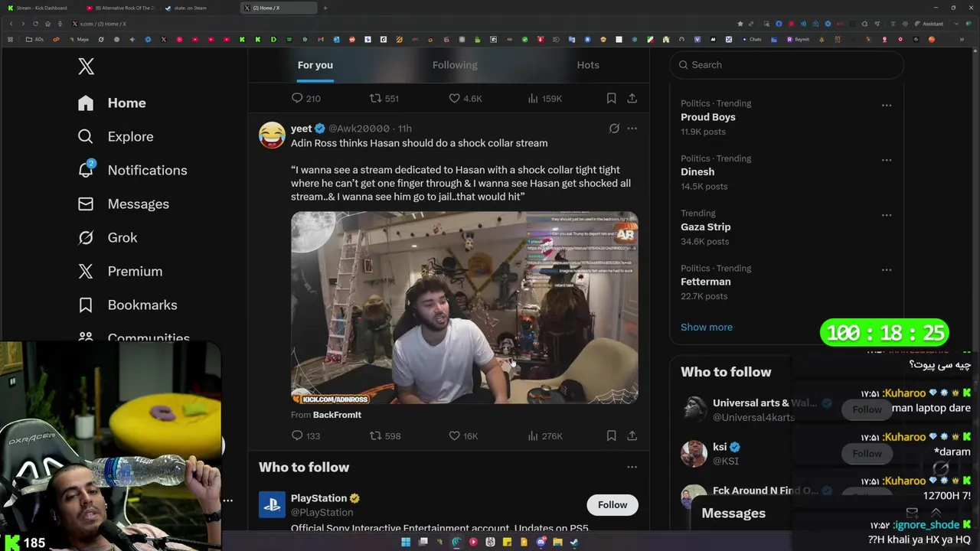
Task: Open more options for Gaza Strip trend
Action: (x=887, y=215)
